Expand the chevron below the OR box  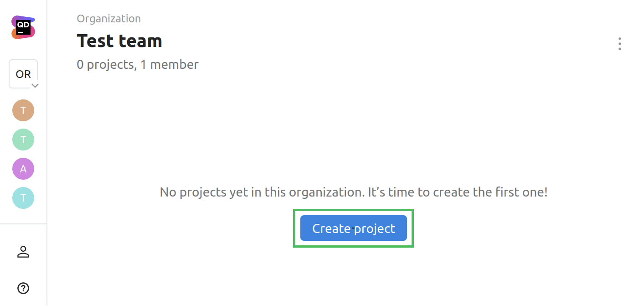click(x=35, y=85)
